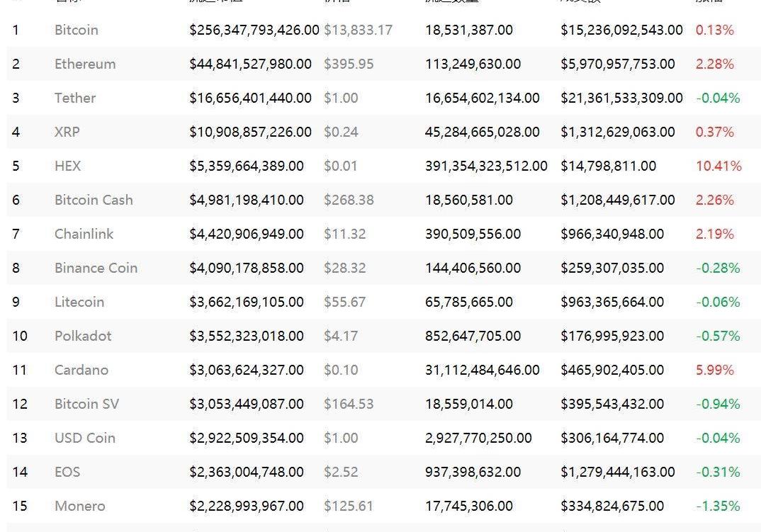Click Monero's -1.35% change value

point(718,506)
